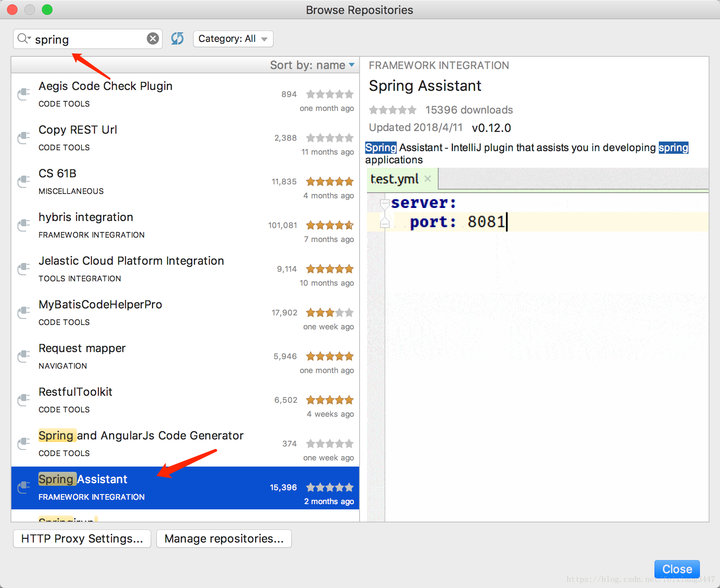This screenshot has height=588, width=720.
Task: Clear the spring search text
Action: [152, 39]
